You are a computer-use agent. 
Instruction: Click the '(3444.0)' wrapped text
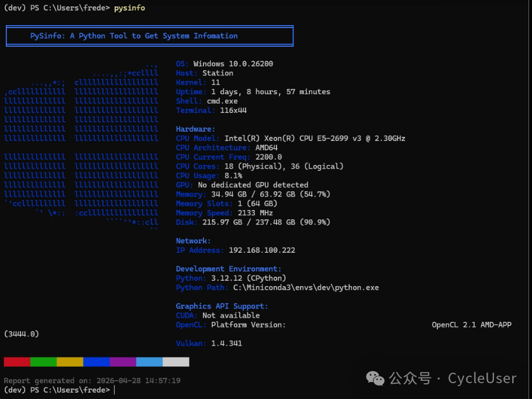point(22,334)
